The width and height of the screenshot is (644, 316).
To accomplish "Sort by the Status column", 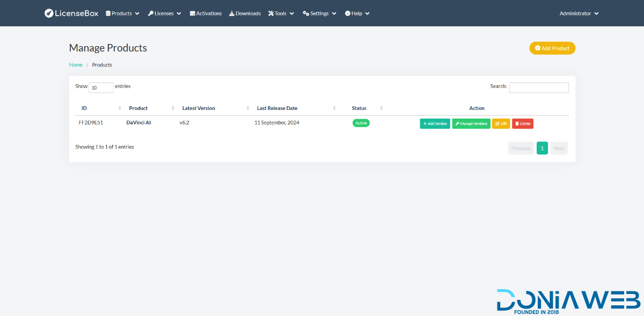I will (359, 108).
